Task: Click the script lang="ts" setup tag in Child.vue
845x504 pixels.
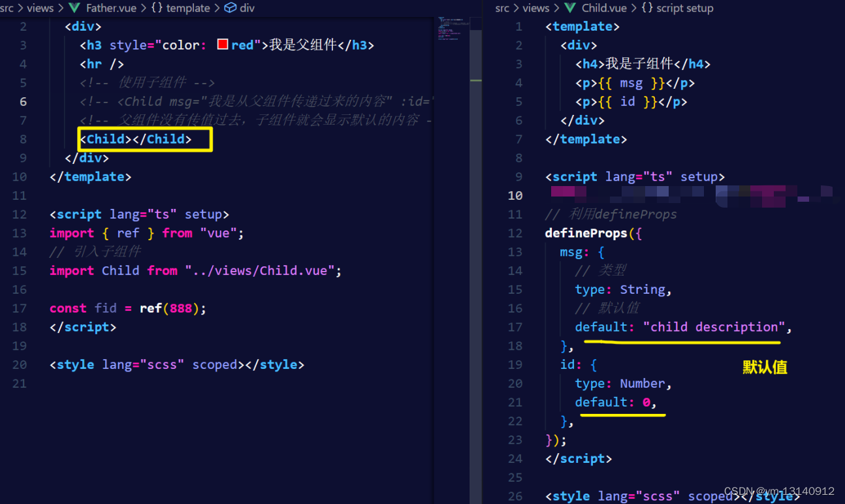Action: coord(635,177)
